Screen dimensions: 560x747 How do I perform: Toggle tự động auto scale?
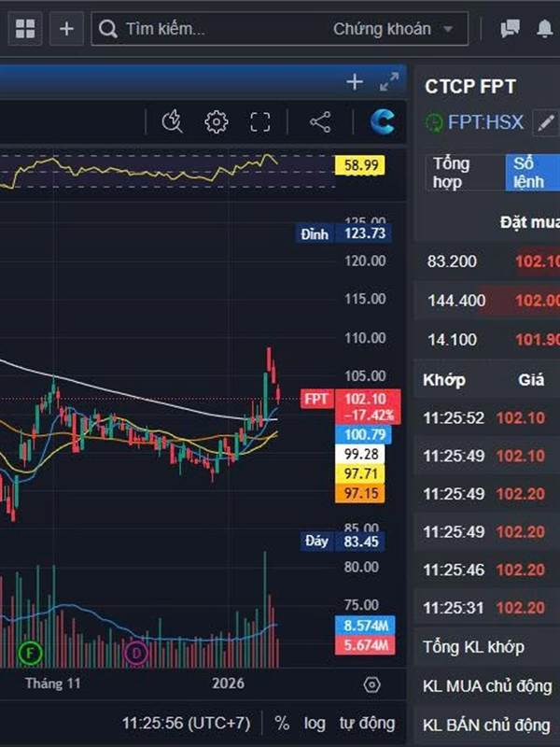[367, 723]
